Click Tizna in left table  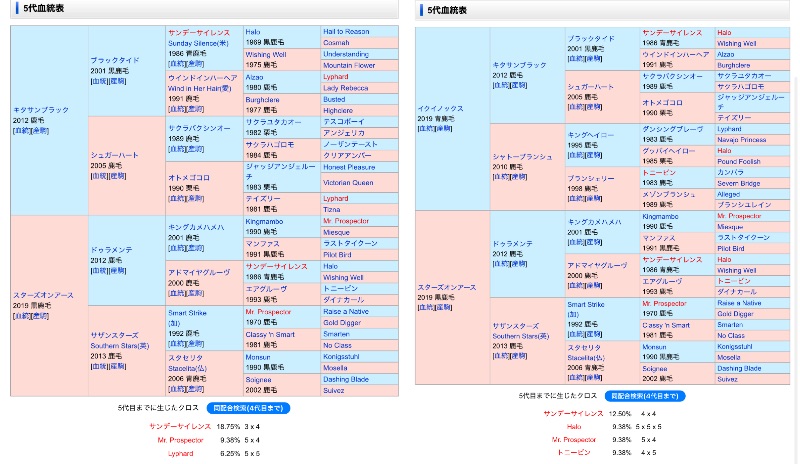(331, 209)
